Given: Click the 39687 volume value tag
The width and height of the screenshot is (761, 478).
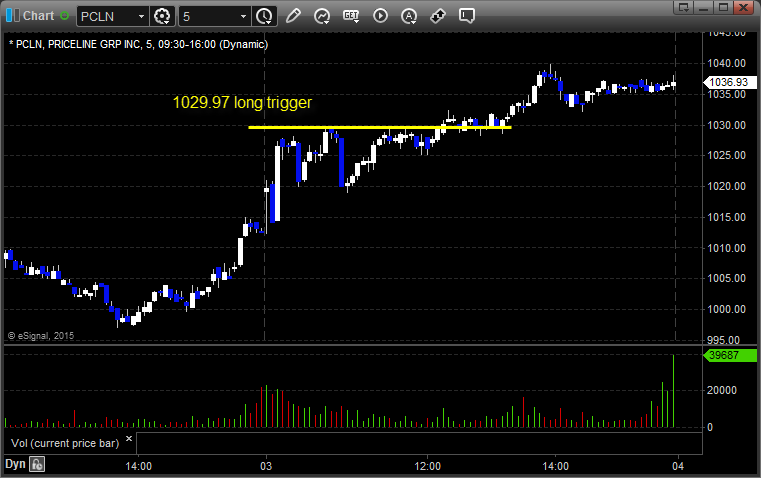Looking at the screenshot, I should [x=729, y=355].
